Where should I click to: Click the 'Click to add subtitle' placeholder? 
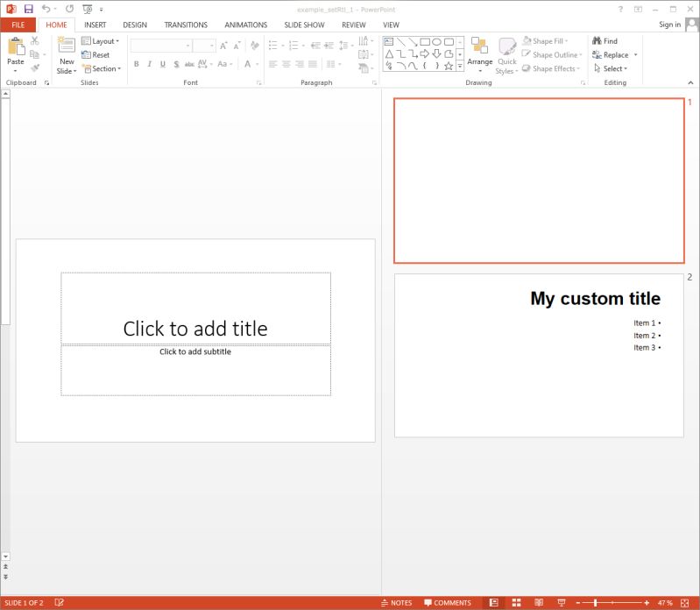195,370
